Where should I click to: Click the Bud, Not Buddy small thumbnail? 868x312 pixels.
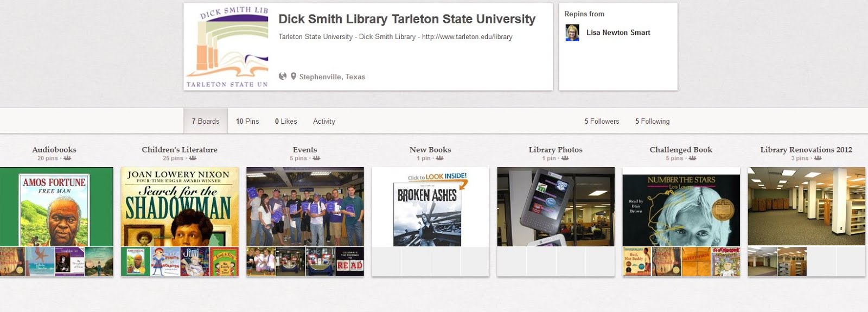[637, 262]
